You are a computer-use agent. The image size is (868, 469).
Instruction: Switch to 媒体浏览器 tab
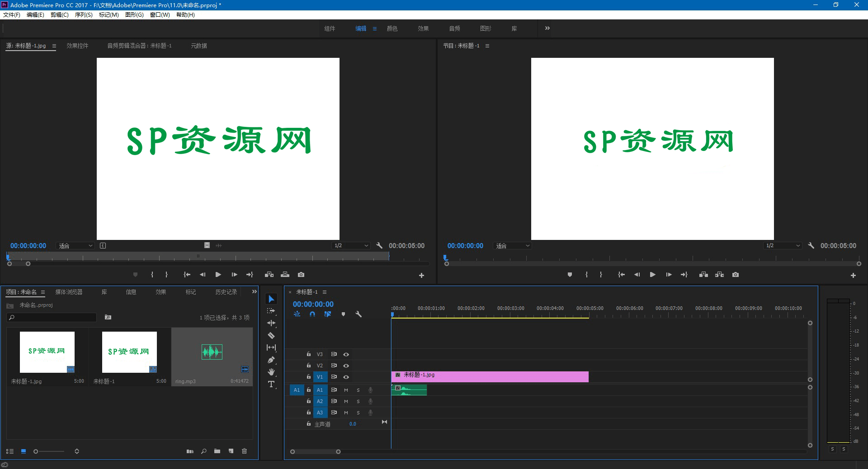(x=69, y=292)
